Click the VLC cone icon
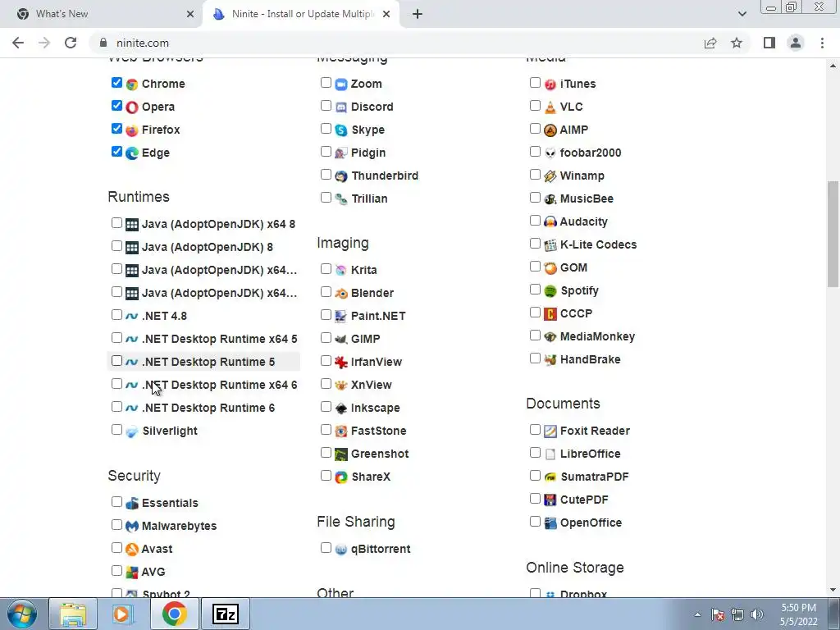Viewport: 840px width, 630px height. point(550,107)
